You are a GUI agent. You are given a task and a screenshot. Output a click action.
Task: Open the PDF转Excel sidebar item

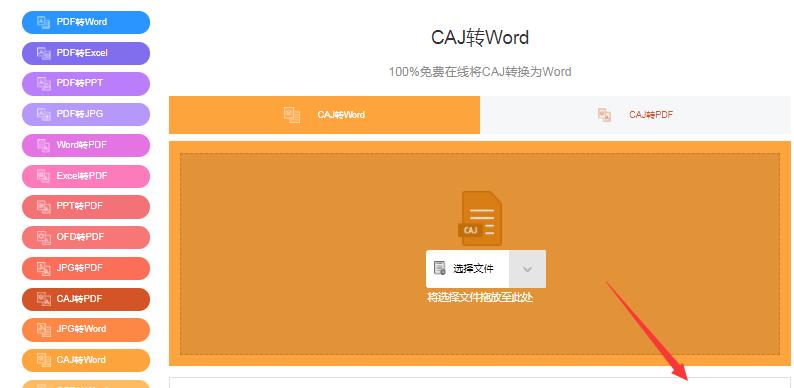point(86,53)
